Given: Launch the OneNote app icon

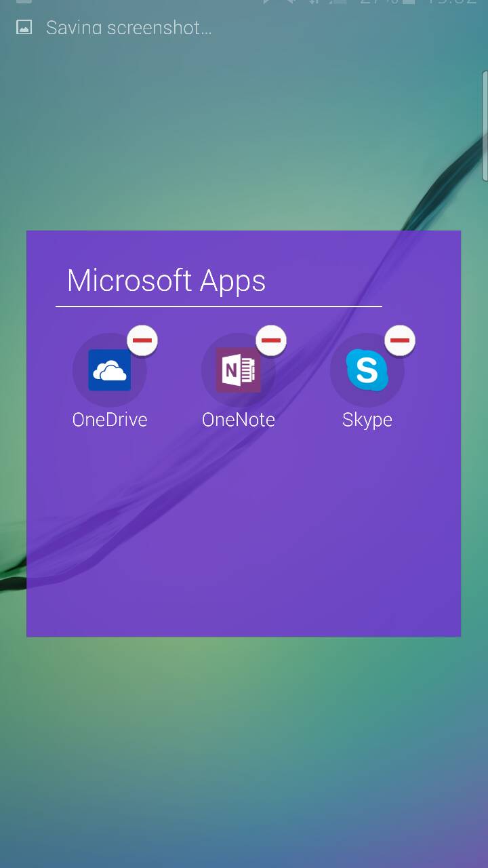Looking at the screenshot, I should (238, 370).
